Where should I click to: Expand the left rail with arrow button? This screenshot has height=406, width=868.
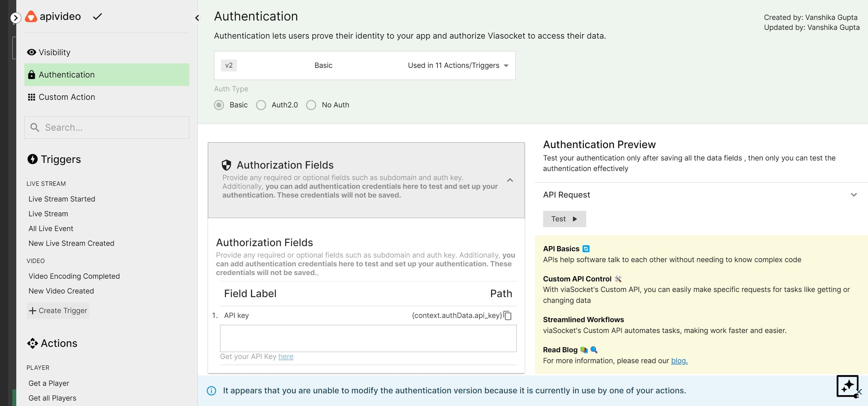point(15,17)
